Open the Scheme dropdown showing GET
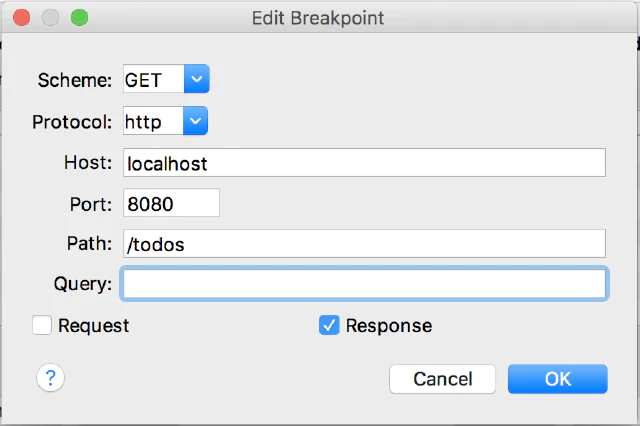Screen dimensions: 640x426 (166, 79)
